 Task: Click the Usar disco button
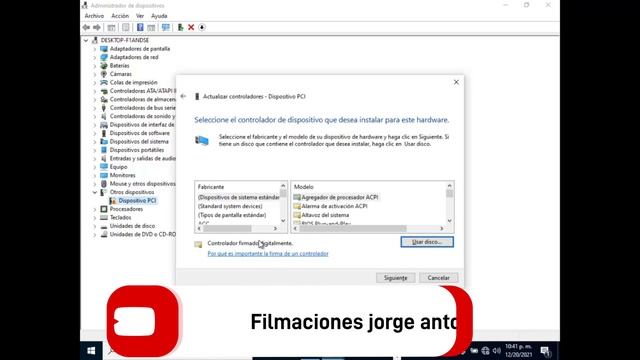427,242
